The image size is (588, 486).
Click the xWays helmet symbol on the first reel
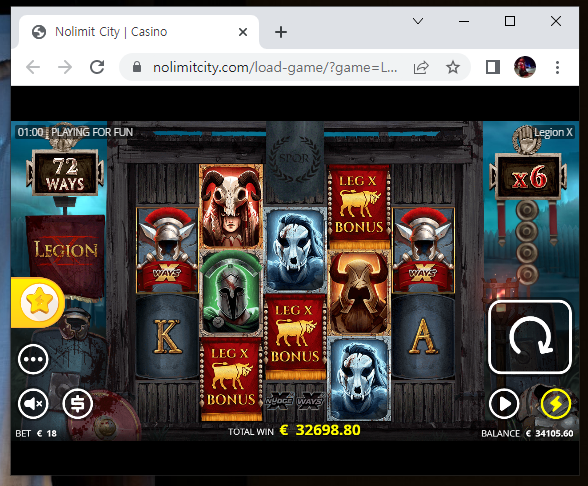coord(167,250)
